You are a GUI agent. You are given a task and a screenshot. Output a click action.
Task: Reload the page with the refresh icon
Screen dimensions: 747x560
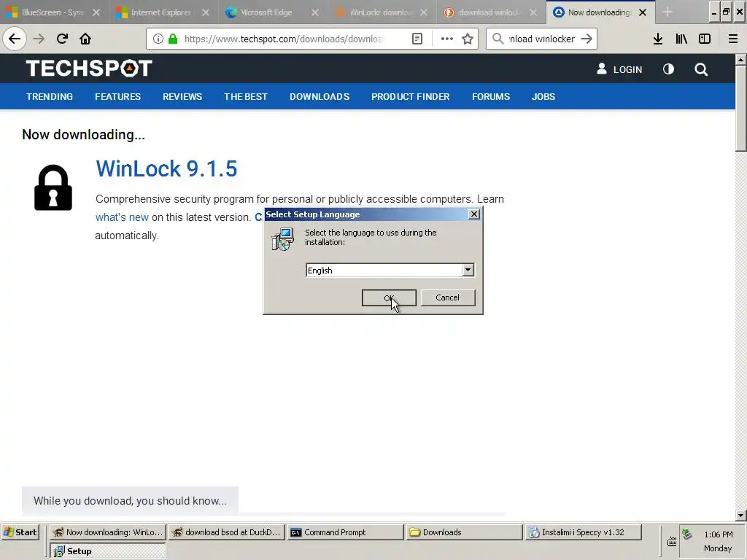(62, 39)
